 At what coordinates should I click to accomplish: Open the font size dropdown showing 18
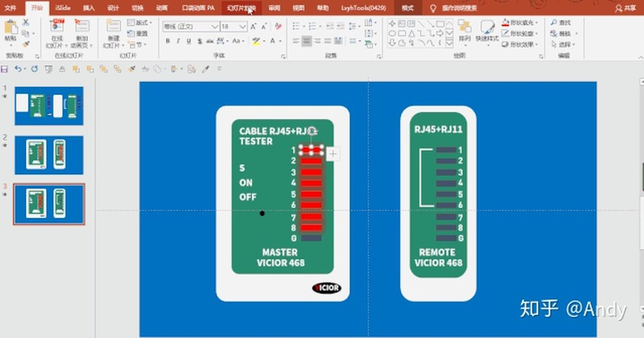point(243,27)
